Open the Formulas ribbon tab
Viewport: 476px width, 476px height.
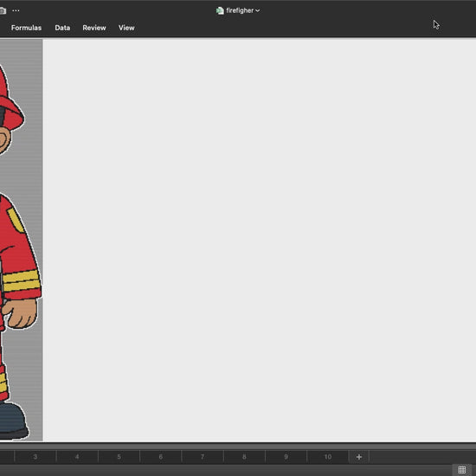pyautogui.click(x=26, y=28)
